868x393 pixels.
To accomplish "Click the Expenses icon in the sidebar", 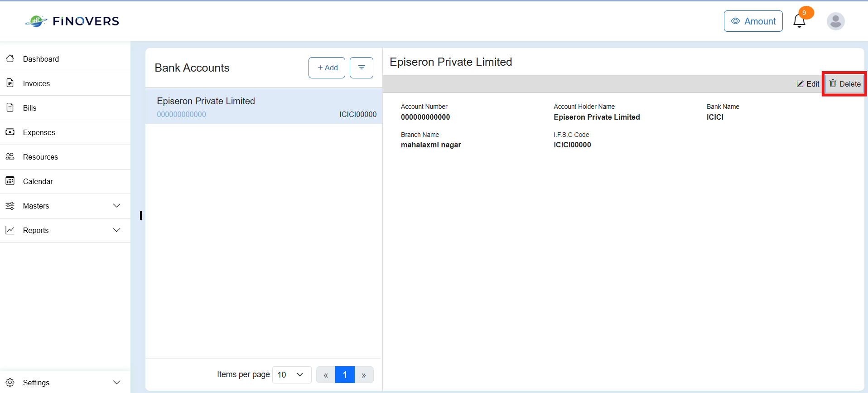I will (10, 132).
